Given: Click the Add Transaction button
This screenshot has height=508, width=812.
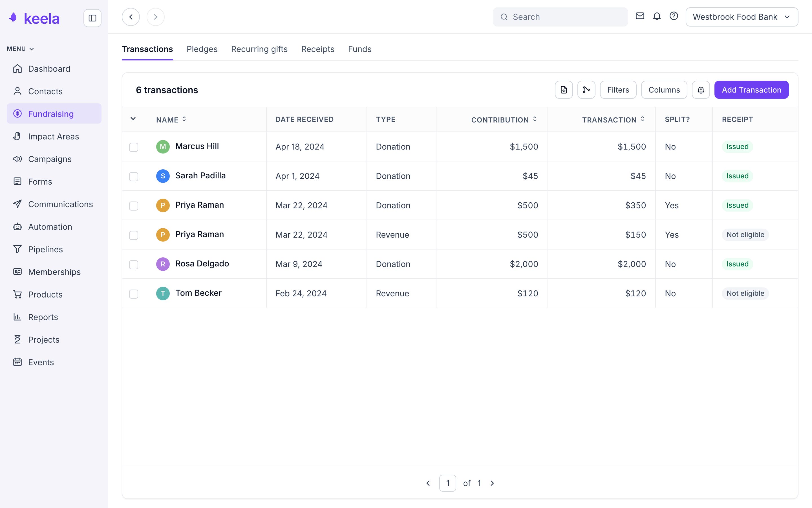Looking at the screenshot, I should 751,90.
